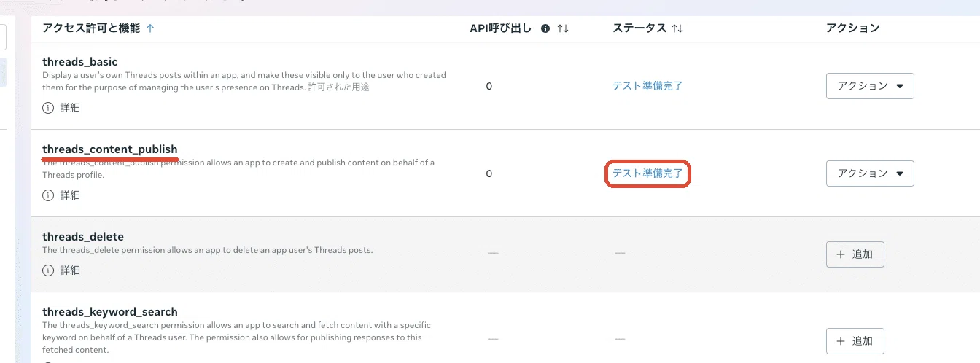The height and width of the screenshot is (363, 980).
Task: Open 詳細 info icon under threads_basic
Action: tap(49, 108)
